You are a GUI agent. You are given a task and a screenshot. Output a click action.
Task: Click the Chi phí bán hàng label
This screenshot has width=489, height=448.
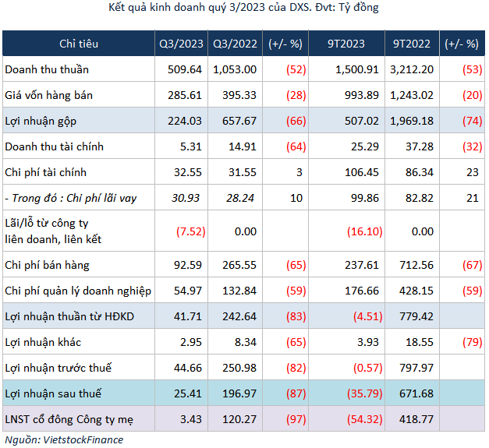click(47, 265)
